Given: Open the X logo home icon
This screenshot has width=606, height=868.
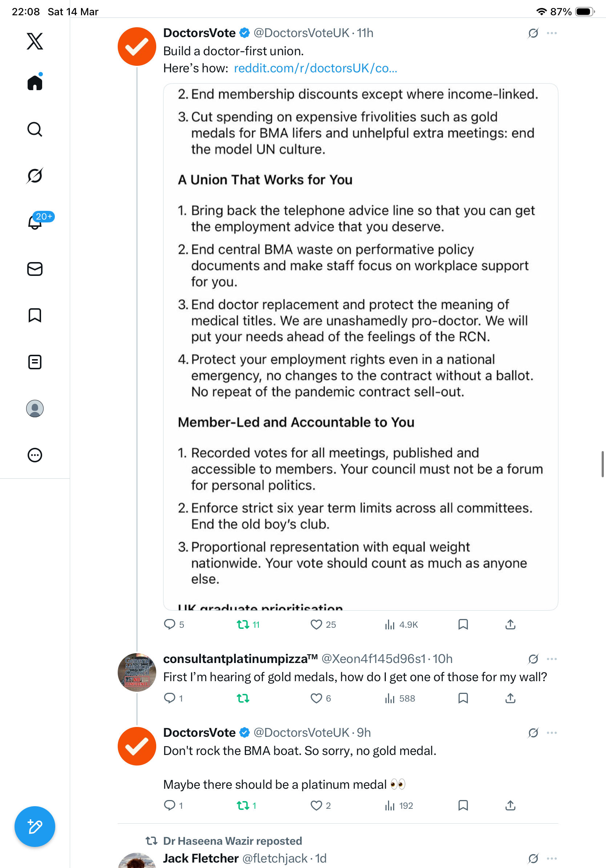Looking at the screenshot, I should tap(35, 41).
